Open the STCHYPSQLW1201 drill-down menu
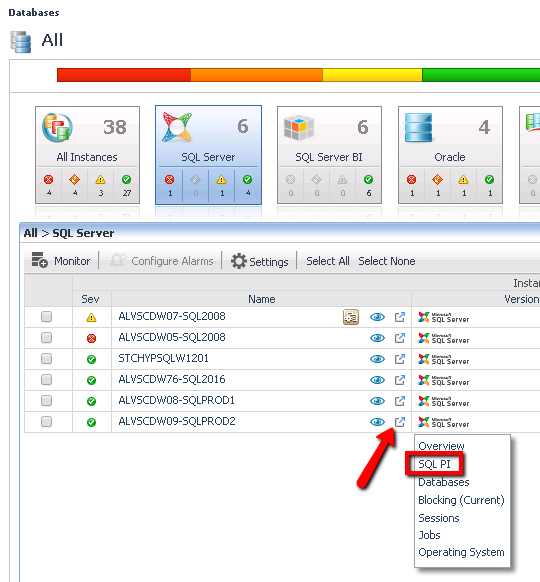This screenshot has height=582, width=540. pos(399,359)
